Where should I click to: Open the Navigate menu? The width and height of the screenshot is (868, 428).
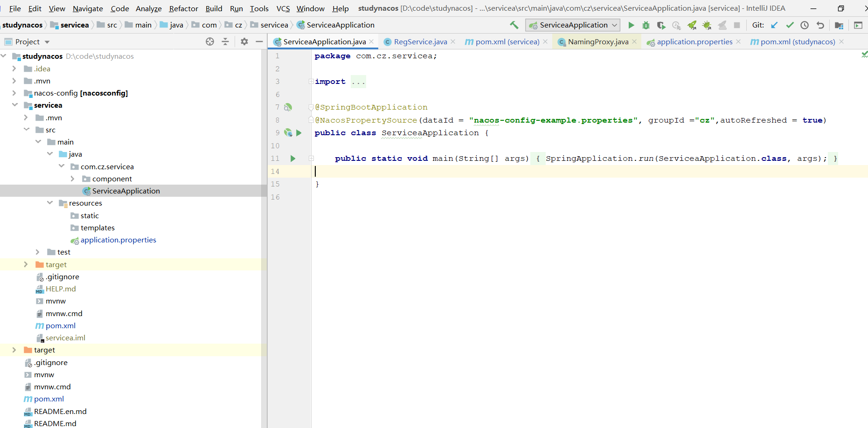click(88, 8)
